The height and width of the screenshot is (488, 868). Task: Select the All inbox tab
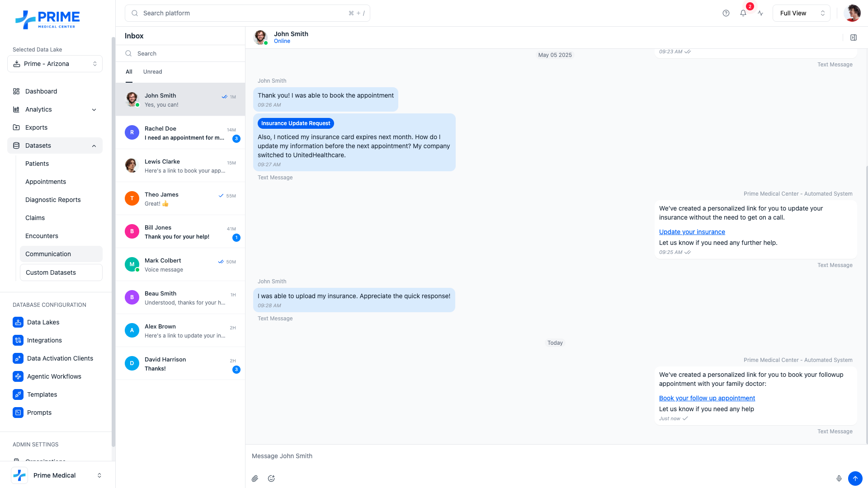pos(129,72)
